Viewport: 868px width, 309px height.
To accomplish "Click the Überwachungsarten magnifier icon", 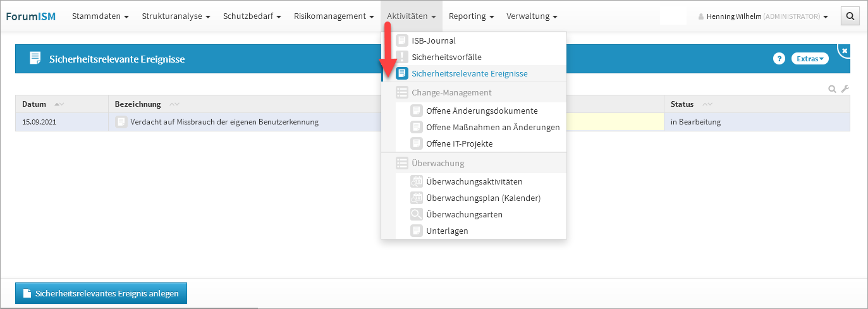I will click(x=416, y=214).
